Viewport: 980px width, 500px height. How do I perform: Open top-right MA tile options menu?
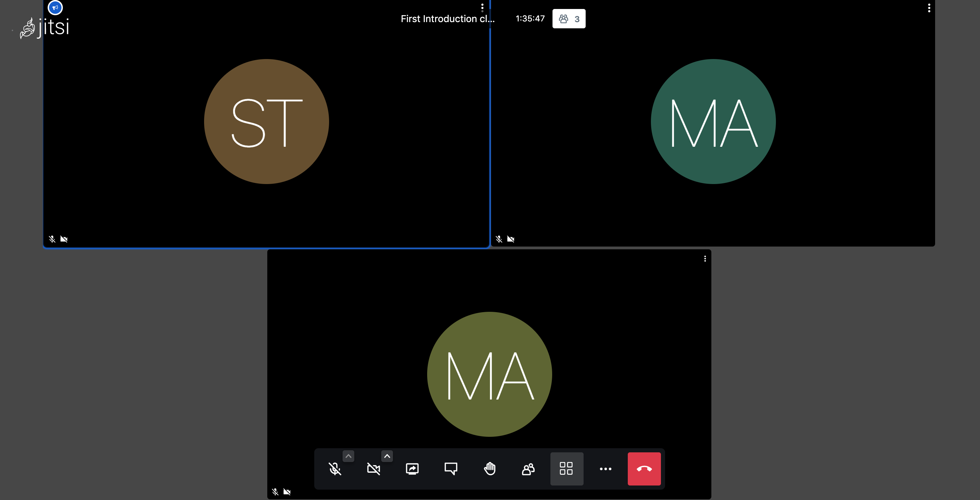click(929, 8)
